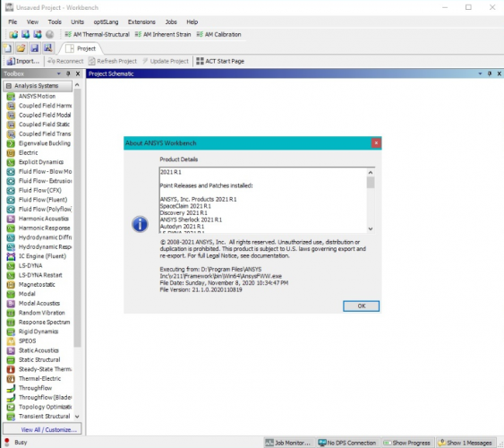Pick the Harmonic Response icon
The image size is (504, 448).
(11, 228)
